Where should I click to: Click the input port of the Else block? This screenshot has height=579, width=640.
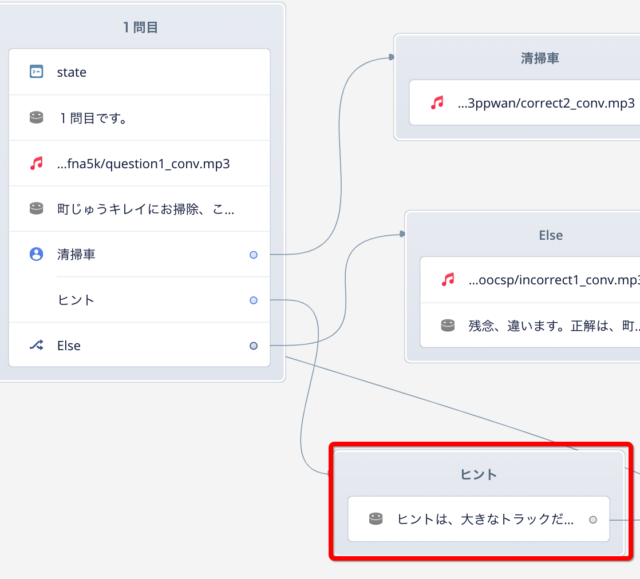[402, 234]
